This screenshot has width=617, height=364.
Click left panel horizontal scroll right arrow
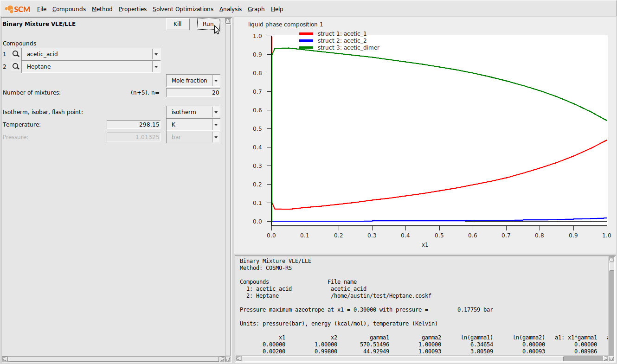coord(222,359)
